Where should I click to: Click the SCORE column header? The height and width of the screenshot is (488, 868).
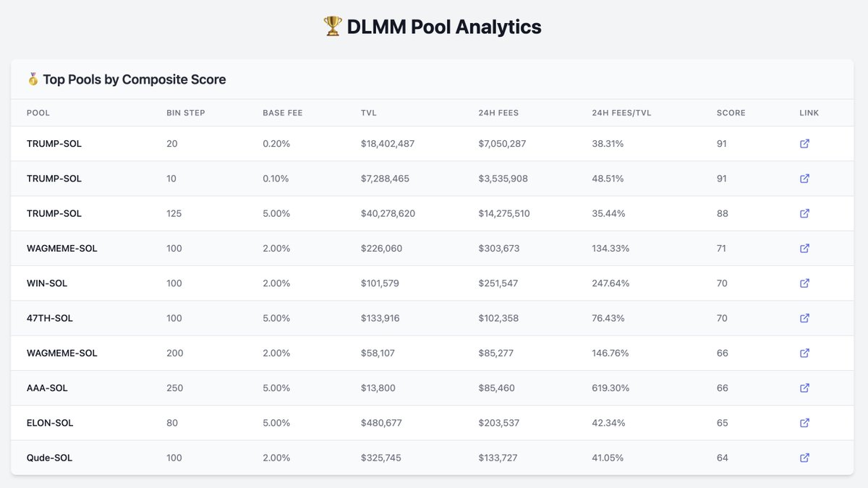pyautogui.click(x=731, y=113)
